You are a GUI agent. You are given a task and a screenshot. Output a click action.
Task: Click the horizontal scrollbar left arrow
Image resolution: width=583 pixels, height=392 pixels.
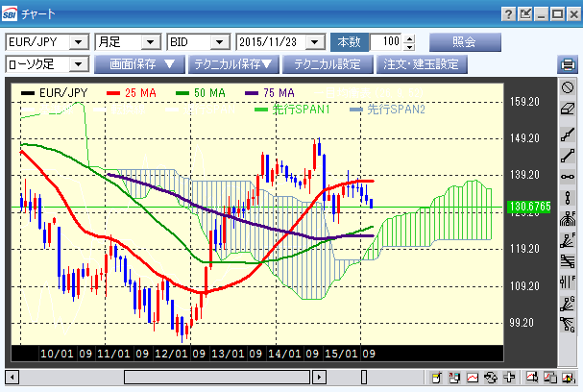point(12,378)
